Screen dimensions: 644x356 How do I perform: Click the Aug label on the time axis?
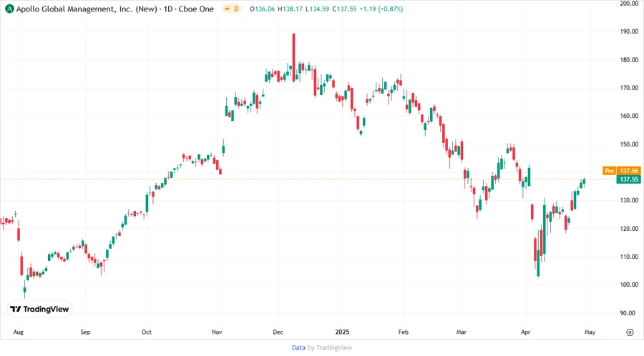click(x=17, y=332)
